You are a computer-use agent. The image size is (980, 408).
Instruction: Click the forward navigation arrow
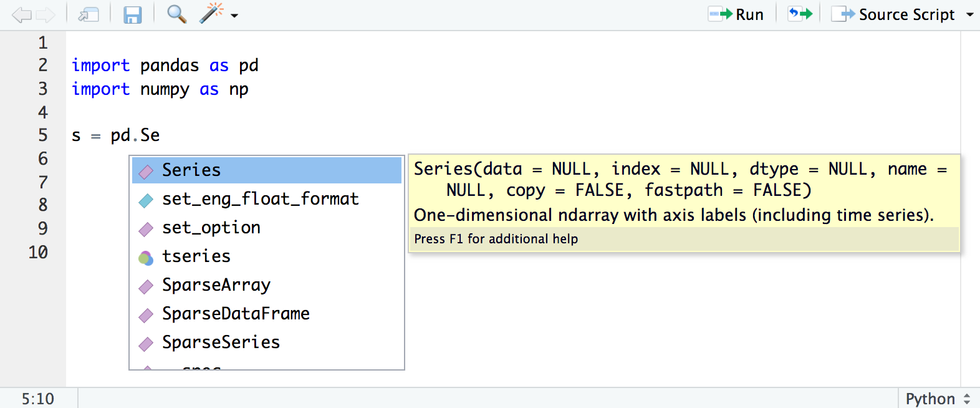46,14
